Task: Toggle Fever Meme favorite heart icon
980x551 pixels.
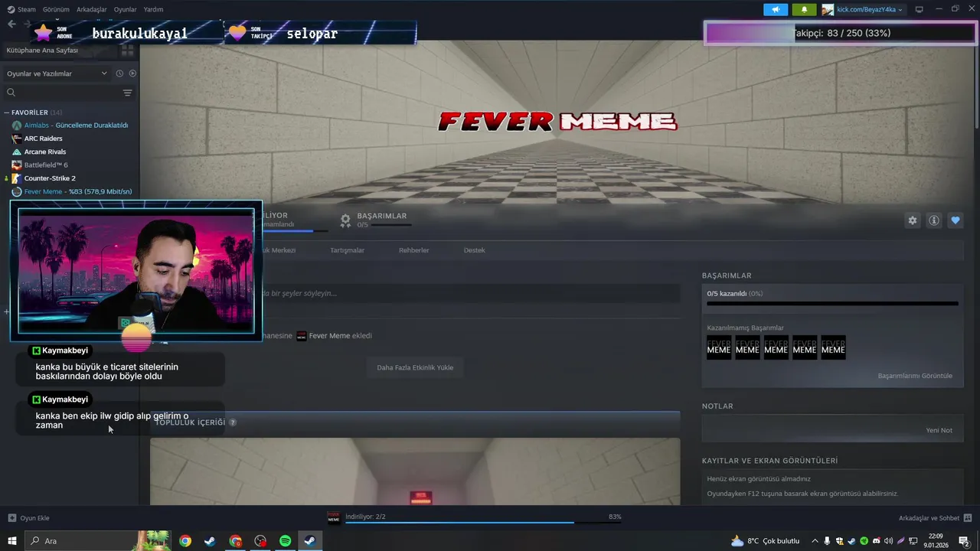Action: 955,220
